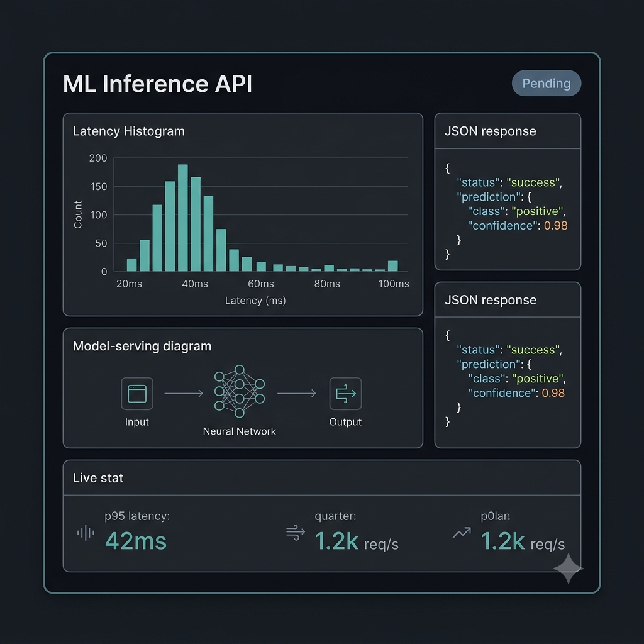Click the Pending status badge
Viewport: 644px width, 644px height.
tap(547, 84)
